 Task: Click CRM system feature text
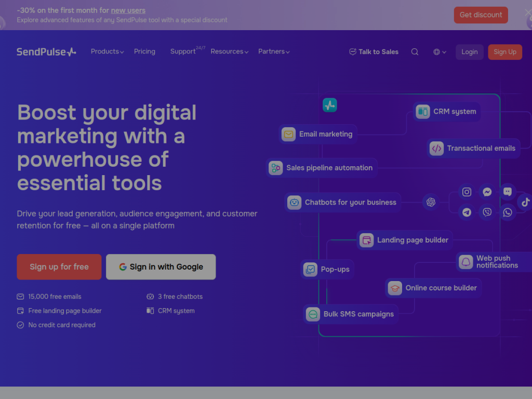[176, 311]
